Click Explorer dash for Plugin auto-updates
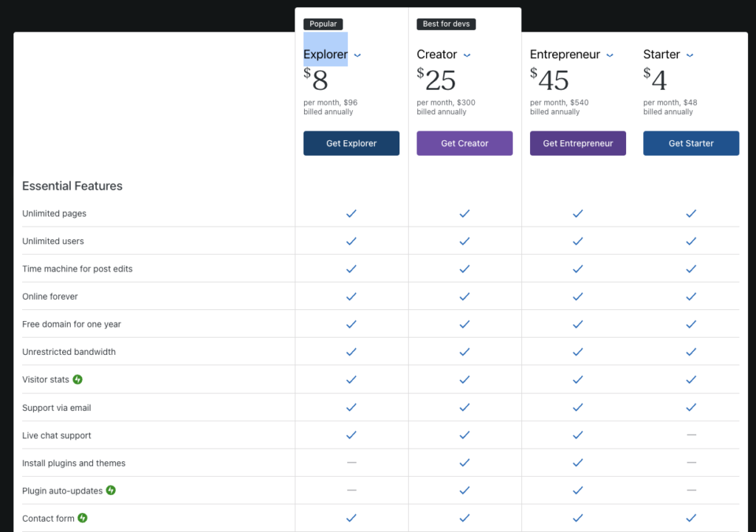This screenshot has width=756, height=532. (351, 490)
